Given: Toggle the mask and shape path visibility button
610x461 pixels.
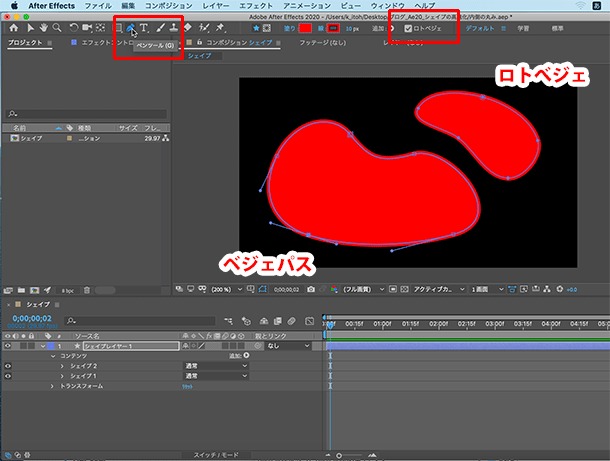Looking at the screenshot, I should pos(263,289).
